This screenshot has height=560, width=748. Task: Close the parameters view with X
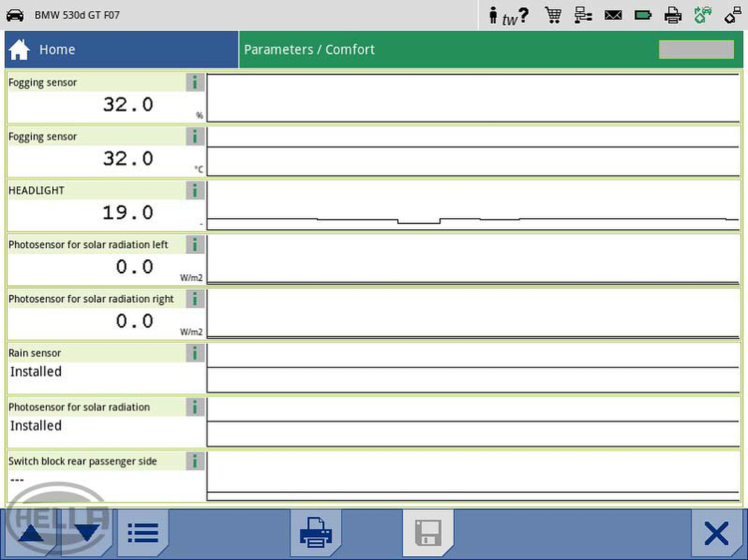tap(716, 533)
